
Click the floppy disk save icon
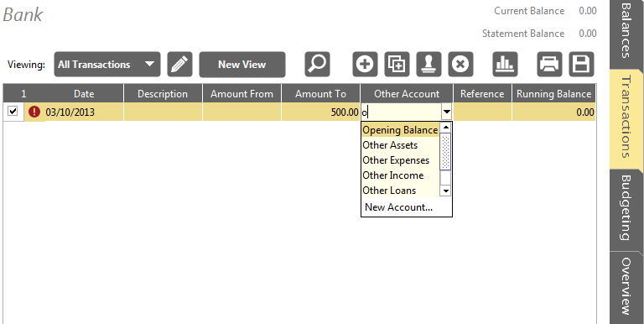[581, 64]
